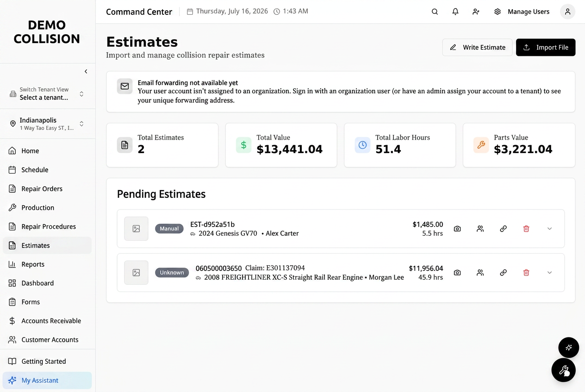Viewport: 585px width, 392px height.
Task: Go to Home in sidebar
Action: (x=47, y=151)
